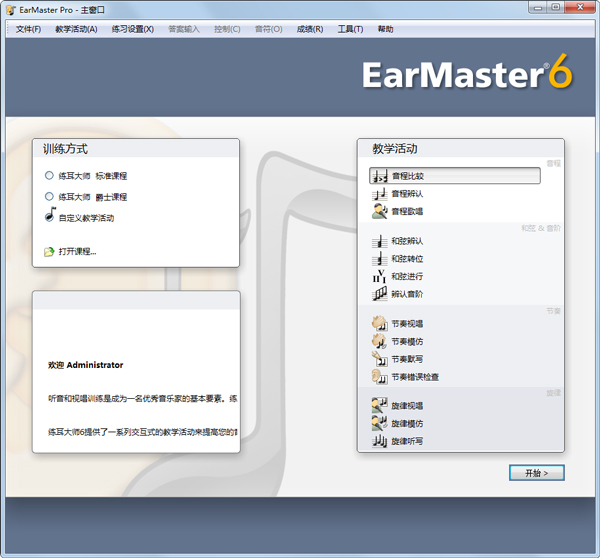The image size is (600, 558).
Task: Open the 练习设置(X) menu
Action: coord(133,29)
